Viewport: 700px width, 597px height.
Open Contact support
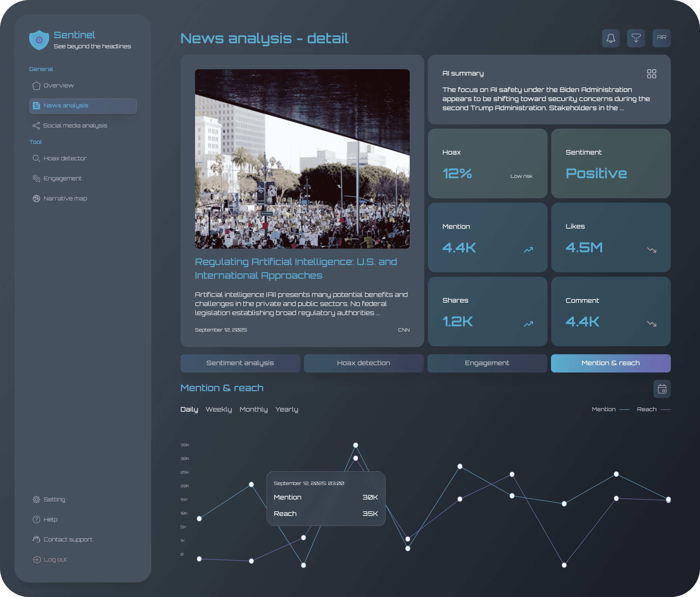coord(68,540)
